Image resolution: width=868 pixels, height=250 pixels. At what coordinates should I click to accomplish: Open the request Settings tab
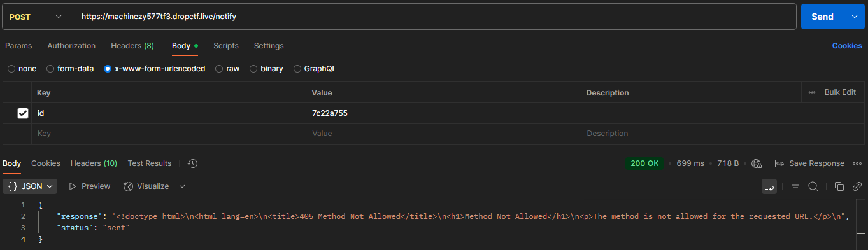tap(269, 46)
